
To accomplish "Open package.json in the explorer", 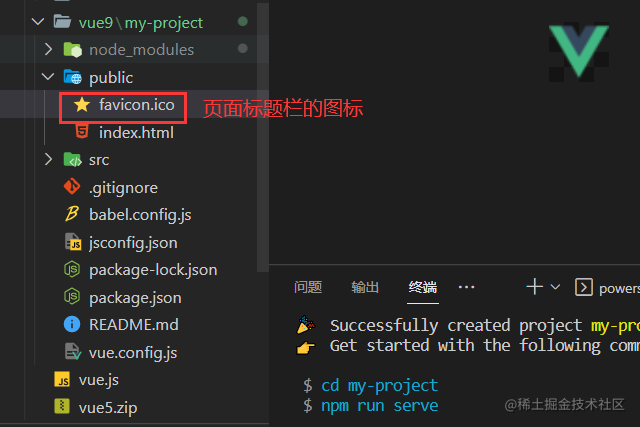I will coord(135,298).
